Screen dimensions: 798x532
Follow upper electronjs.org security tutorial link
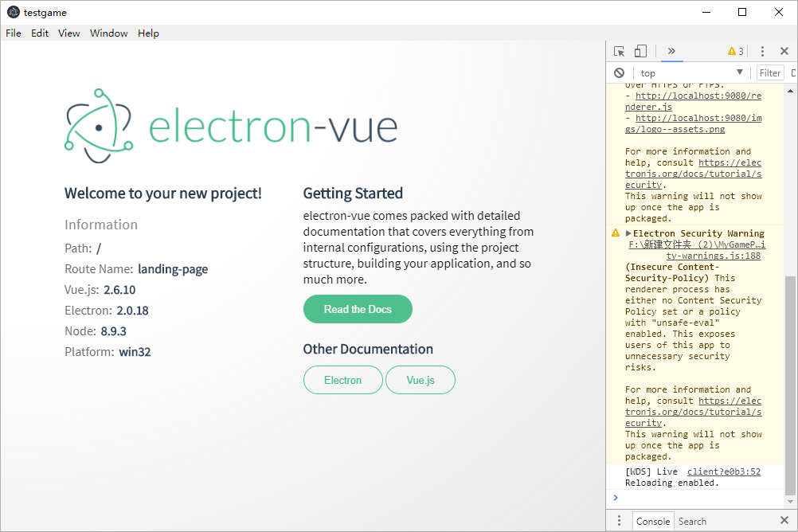coord(693,174)
